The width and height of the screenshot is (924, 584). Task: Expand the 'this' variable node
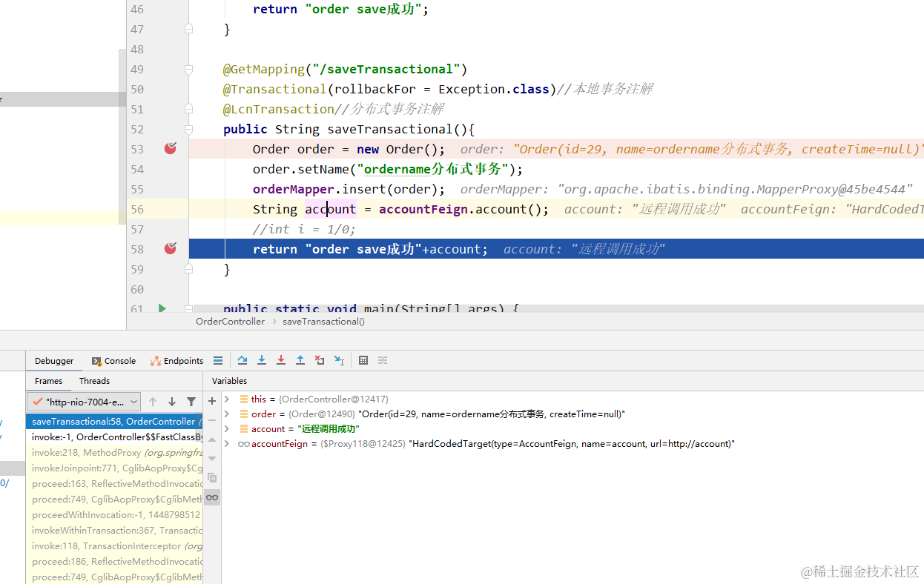(x=226, y=399)
